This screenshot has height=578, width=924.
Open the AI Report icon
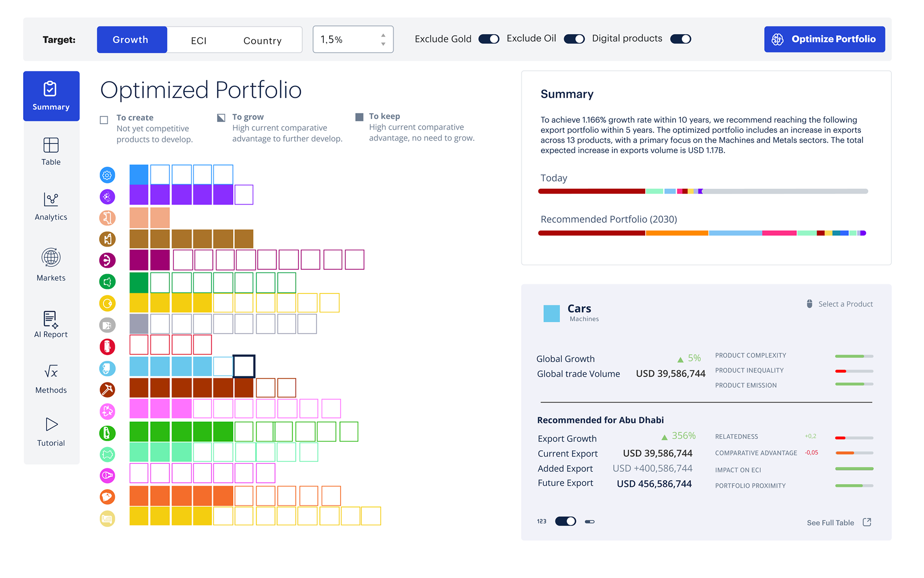pyautogui.click(x=51, y=319)
